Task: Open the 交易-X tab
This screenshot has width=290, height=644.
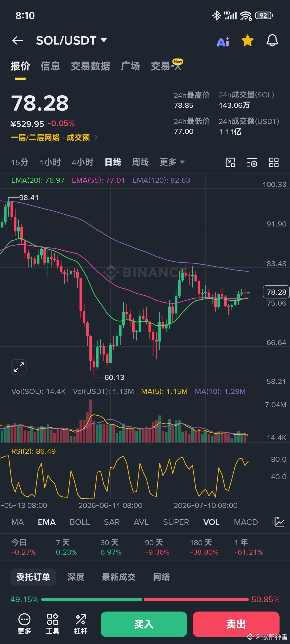Action: point(166,65)
